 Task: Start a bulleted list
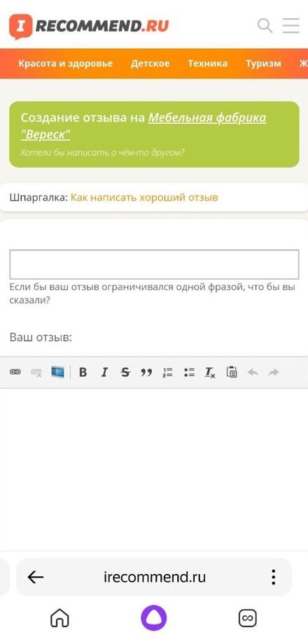(189, 373)
